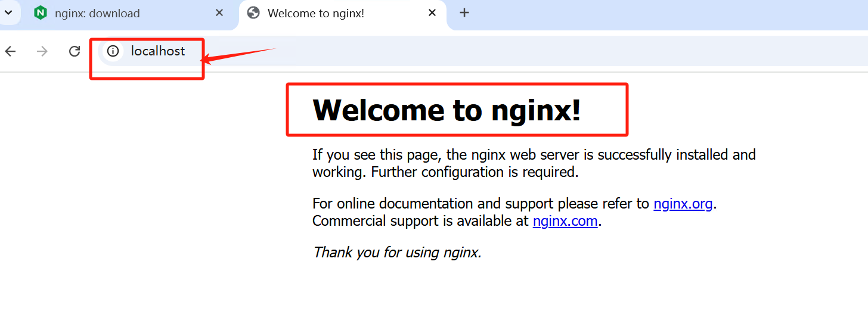Screen dimensions: 868x336
Task: Select the Welcome to nginx! tab
Action: tap(343, 13)
